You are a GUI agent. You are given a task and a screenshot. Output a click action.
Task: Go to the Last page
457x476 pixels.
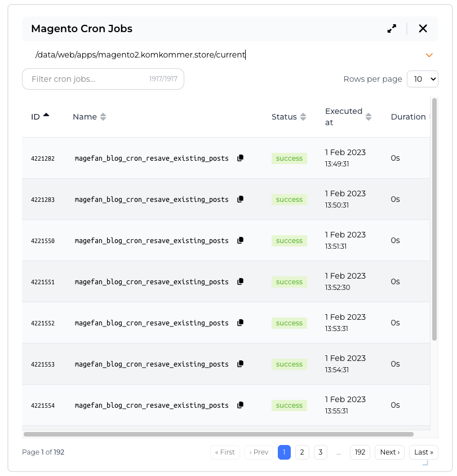tap(424, 452)
